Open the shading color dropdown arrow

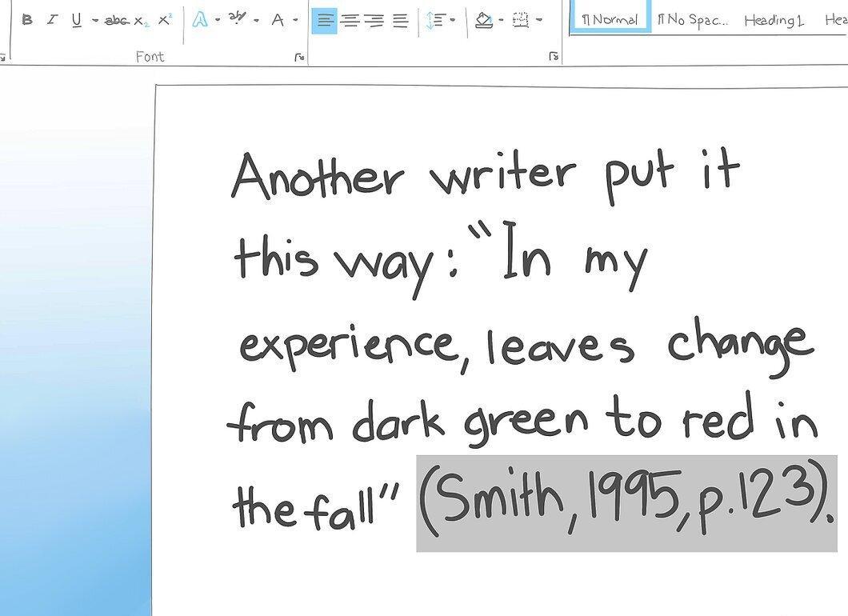[502, 21]
